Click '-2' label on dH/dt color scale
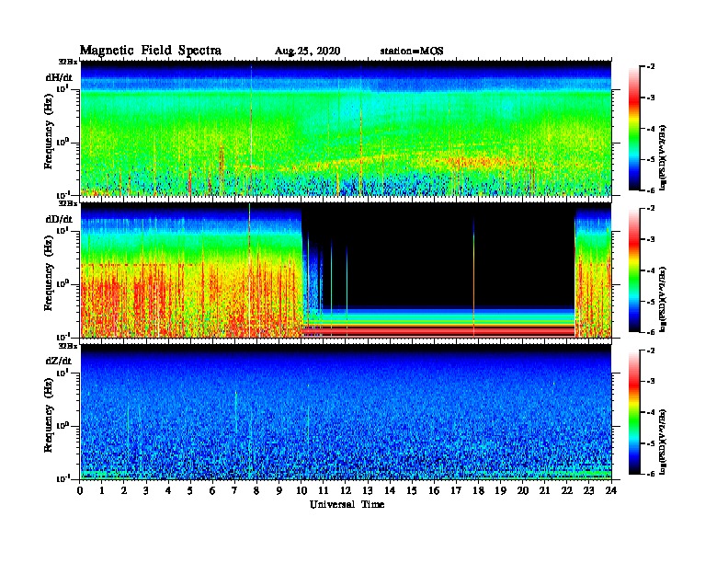 (x=651, y=67)
